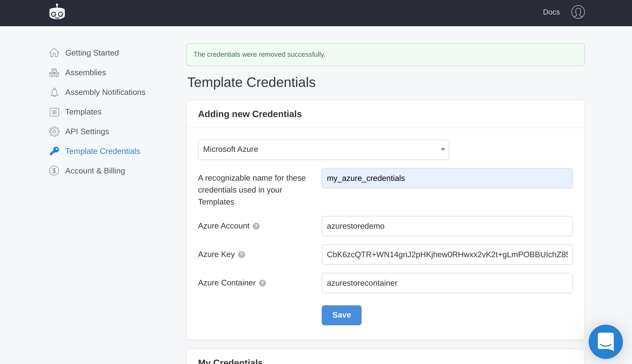Go to Getting Started page
The width and height of the screenshot is (632, 364).
(92, 53)
